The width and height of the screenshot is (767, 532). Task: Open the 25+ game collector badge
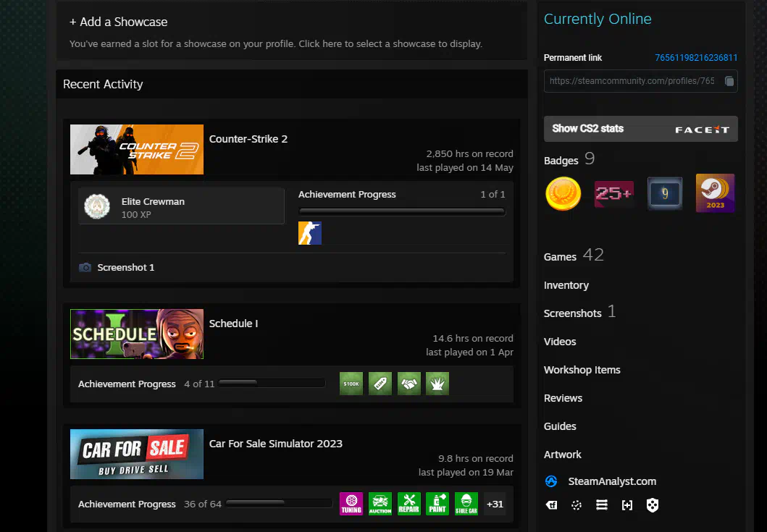point(614,194)
